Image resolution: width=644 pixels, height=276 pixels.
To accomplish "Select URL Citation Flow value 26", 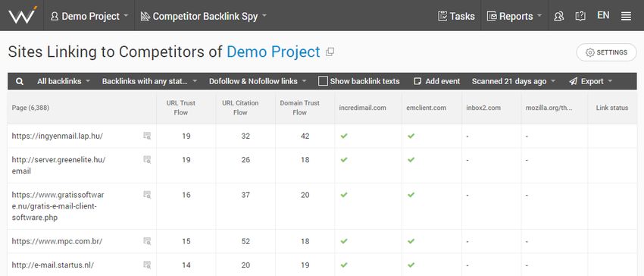I will [245, 159].
